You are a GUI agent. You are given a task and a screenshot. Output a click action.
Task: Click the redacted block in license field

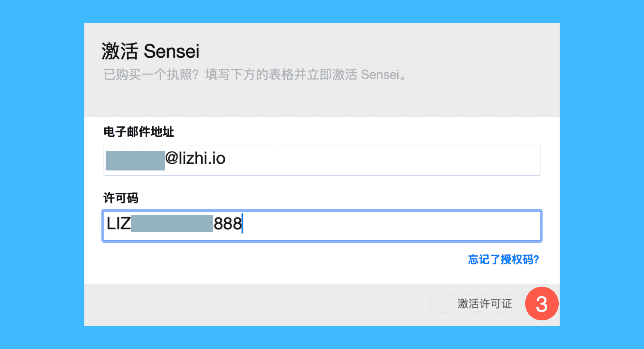click(172, 224)
